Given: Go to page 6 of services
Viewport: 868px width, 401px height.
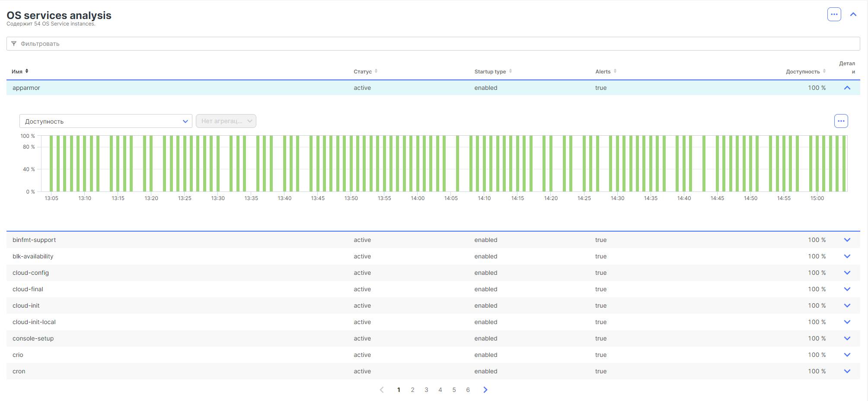Looking at the screenshot, I should 468,390.
